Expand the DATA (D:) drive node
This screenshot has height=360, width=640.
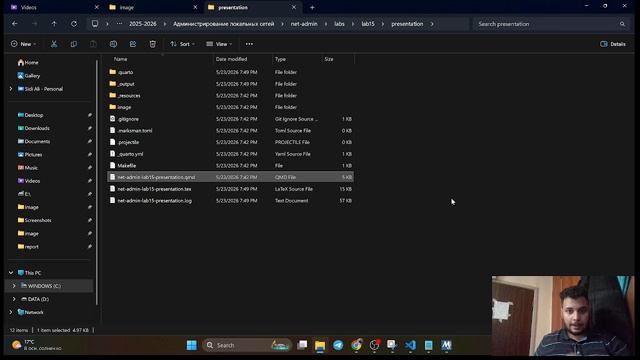14,299
